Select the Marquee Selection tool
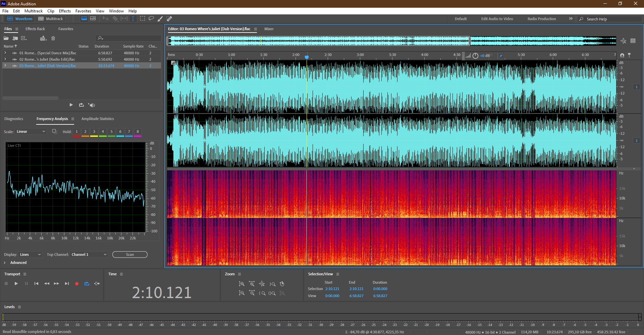Viewport: 644px width, 335px height. [x=143, y=19]
